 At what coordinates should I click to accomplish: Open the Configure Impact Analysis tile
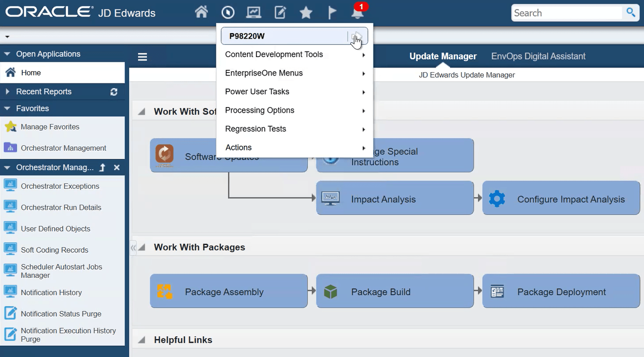pyautogui.click(x=561, y=198)
